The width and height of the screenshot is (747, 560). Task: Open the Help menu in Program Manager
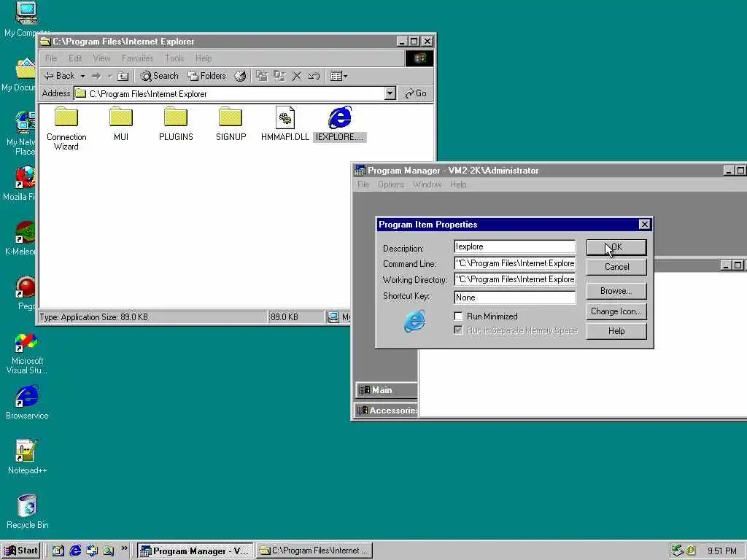click(458, 184)
